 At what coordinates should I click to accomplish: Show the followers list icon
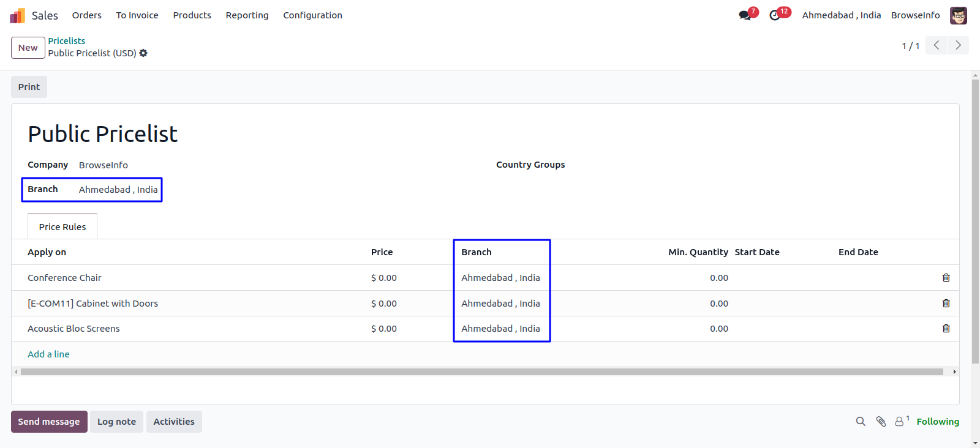(x=899, y=422)
